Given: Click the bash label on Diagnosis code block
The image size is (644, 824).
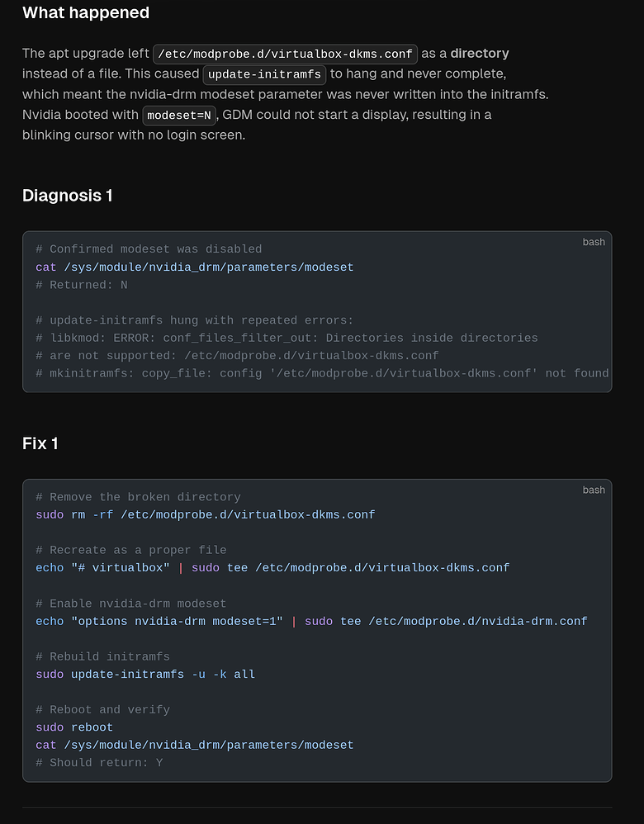Looking at the screenshot, I should tap(594, 242).
